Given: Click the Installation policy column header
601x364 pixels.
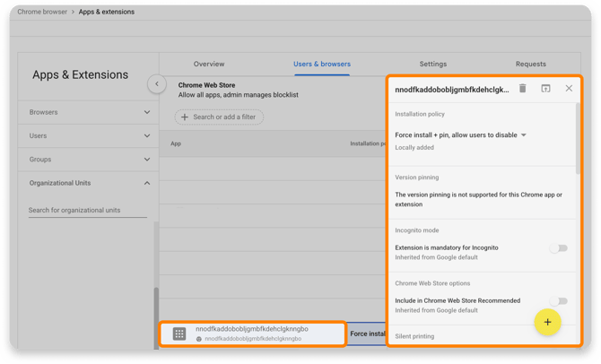Looking at the screenshot, I should [368, 143].
